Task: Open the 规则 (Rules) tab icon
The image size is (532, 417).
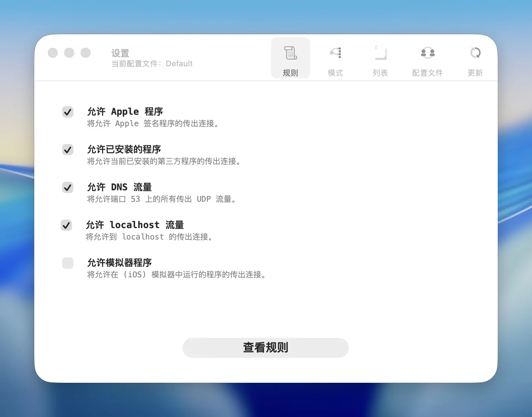Action: [291, 53]
